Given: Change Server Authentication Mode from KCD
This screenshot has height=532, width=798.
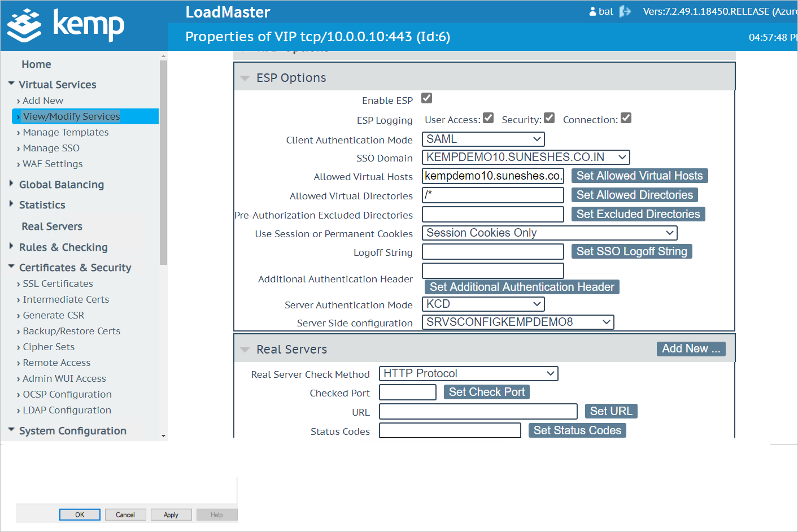Looking at the screenshot, I should click(483, 304).
